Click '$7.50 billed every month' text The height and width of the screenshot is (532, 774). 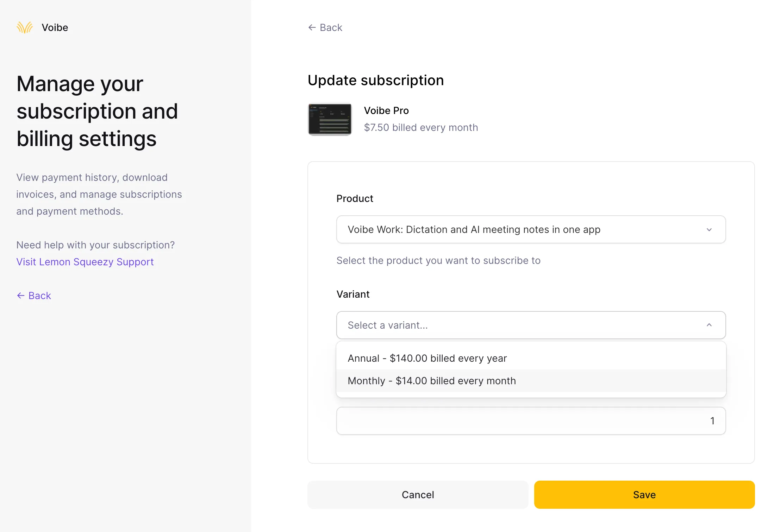[421, 127]
